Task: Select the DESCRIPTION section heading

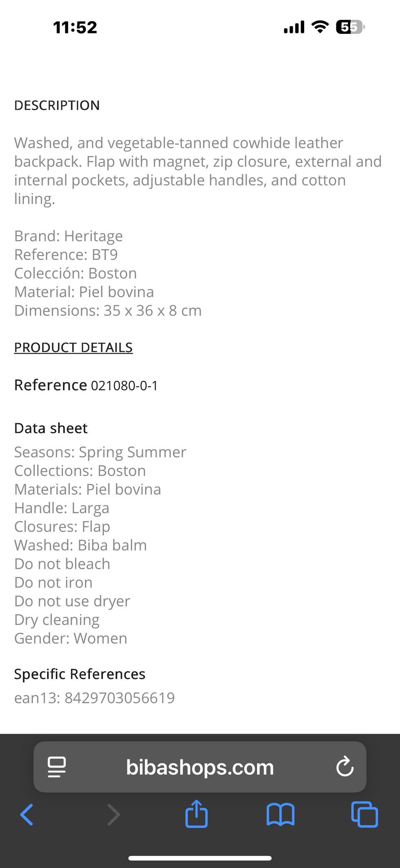Action: (57, 106)
